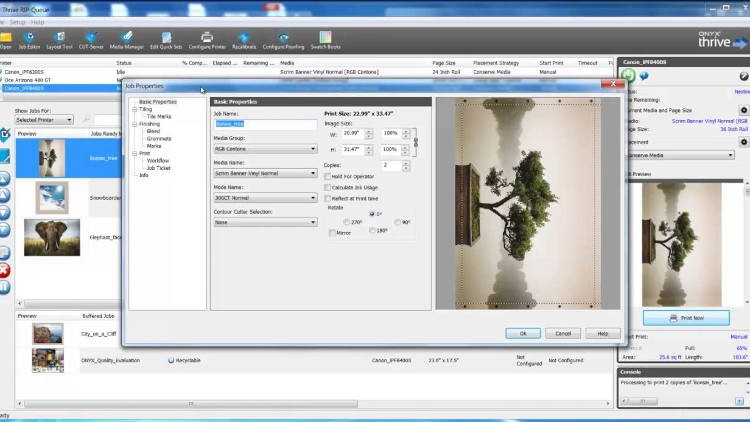
Task: Open the Setup menu
Action: (x=17, y=21)
